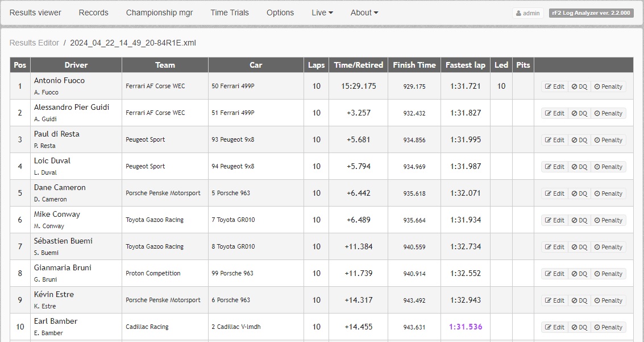
Task: Click DQ for Earl Bamber
Action: 579,327
